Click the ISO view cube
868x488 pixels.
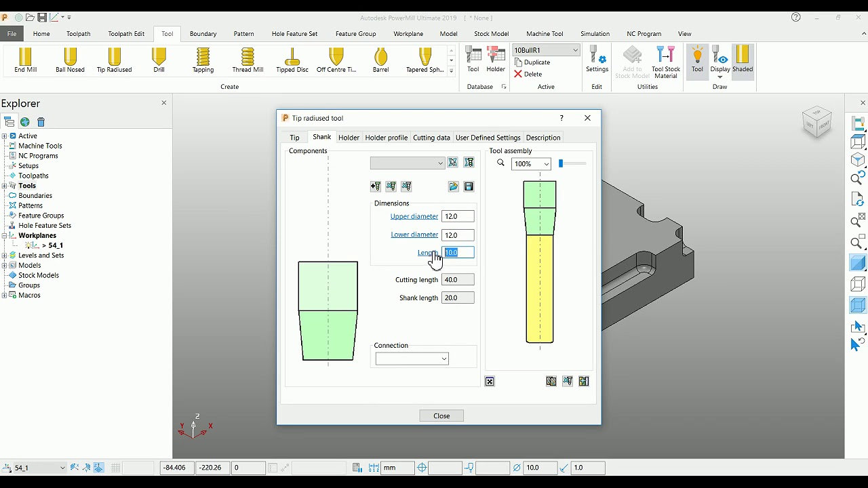[x=816, y=123]
